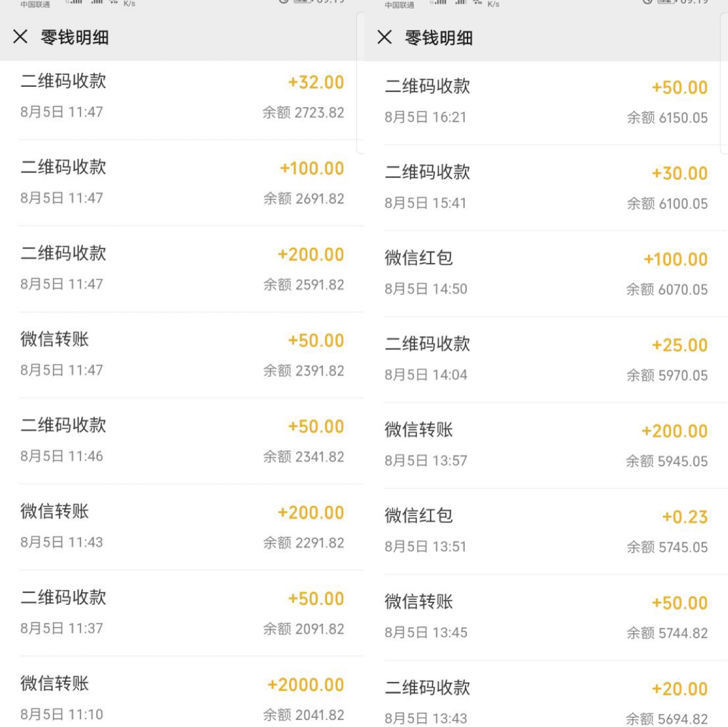Open the 微信红包 +0.23 entry
The image size is (728, 727).
(546, 532)
